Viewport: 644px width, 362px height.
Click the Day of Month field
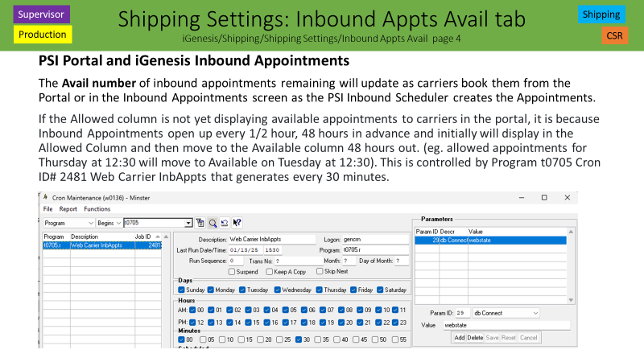402,261
